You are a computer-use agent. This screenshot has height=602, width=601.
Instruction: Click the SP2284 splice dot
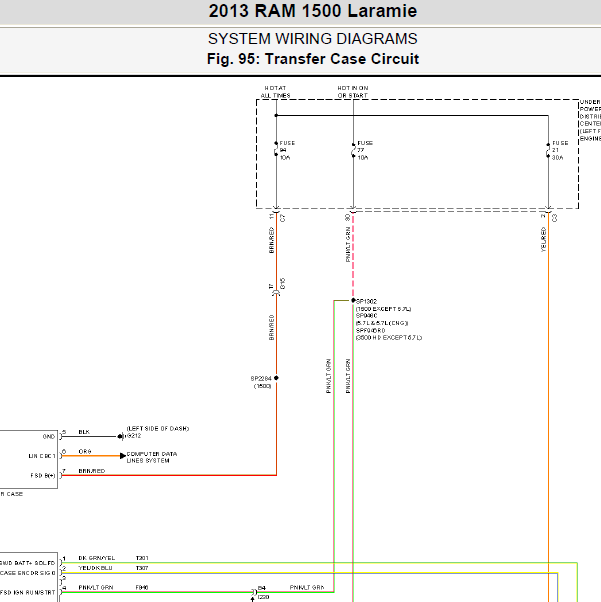pos(276,378)
